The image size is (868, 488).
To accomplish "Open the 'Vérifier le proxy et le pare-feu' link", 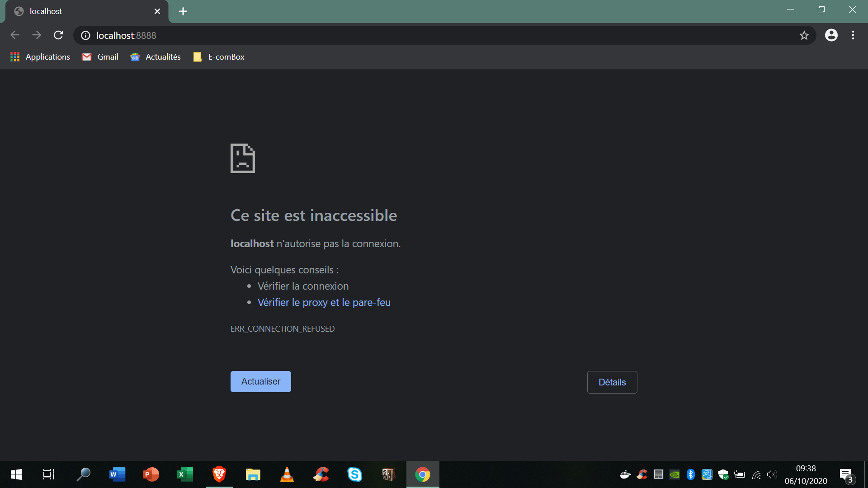I will (x=324, y=302).
